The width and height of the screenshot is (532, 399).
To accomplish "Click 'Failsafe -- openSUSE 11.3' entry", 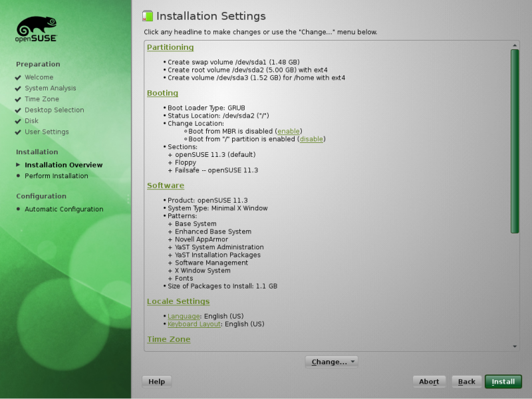I will coord(216,170).
